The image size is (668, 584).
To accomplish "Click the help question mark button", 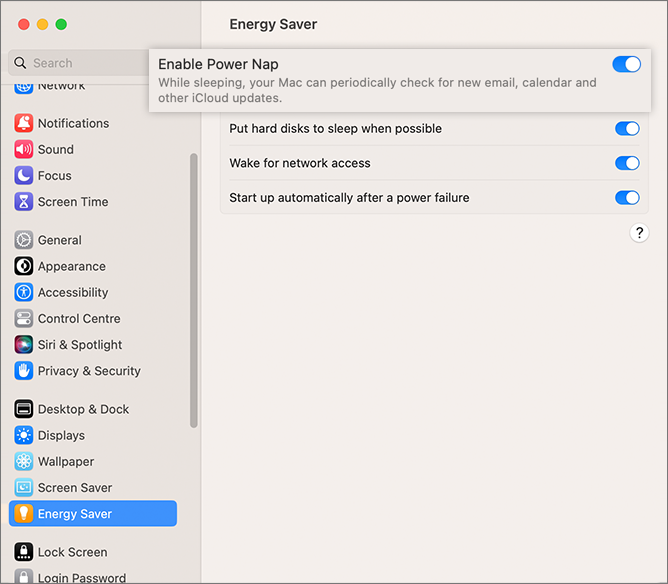I will pos(639,232).
